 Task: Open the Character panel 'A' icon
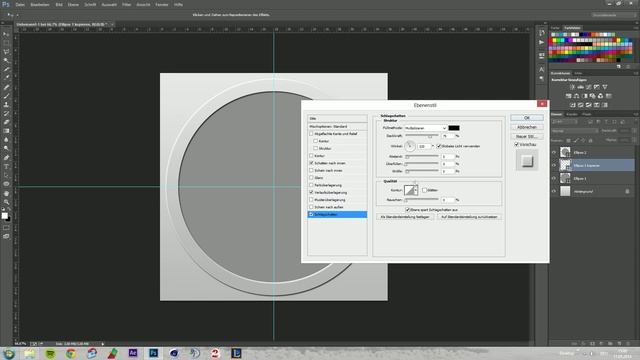click(x=542, y=69)
